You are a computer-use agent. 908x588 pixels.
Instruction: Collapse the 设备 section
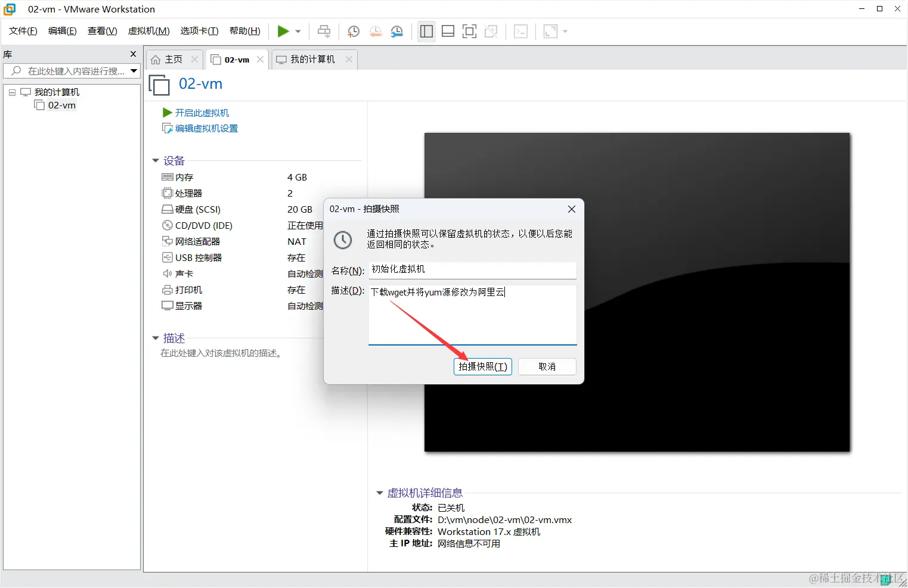[156, 161]
